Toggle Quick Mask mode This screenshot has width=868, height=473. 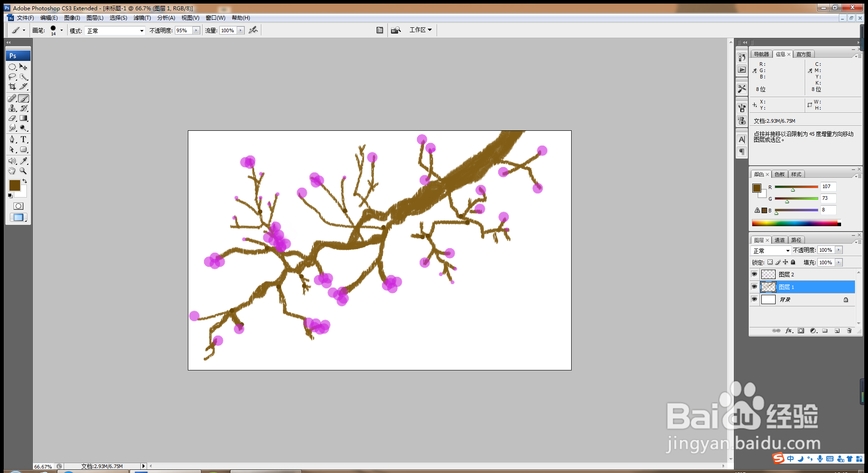point(18,206)
